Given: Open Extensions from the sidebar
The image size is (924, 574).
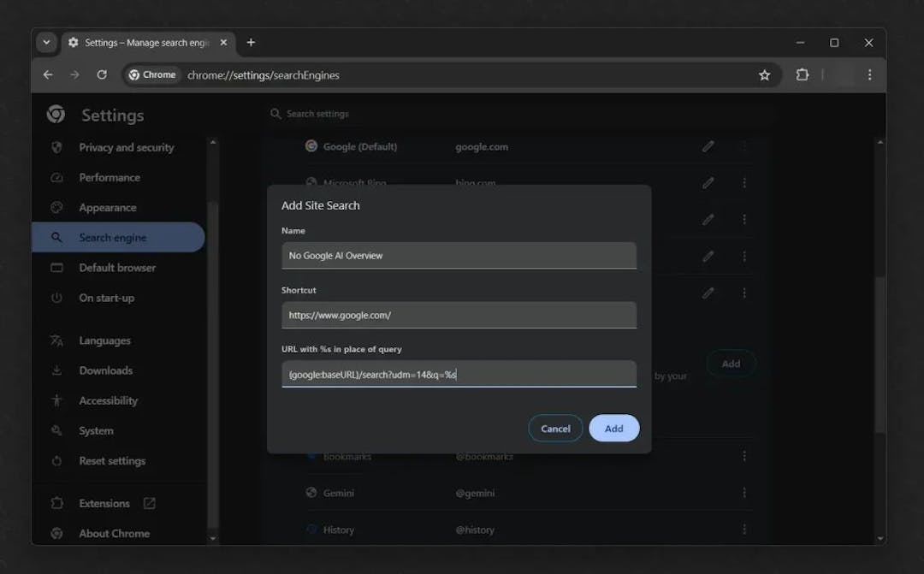Looking at the screenshot, I should point(104,503).
